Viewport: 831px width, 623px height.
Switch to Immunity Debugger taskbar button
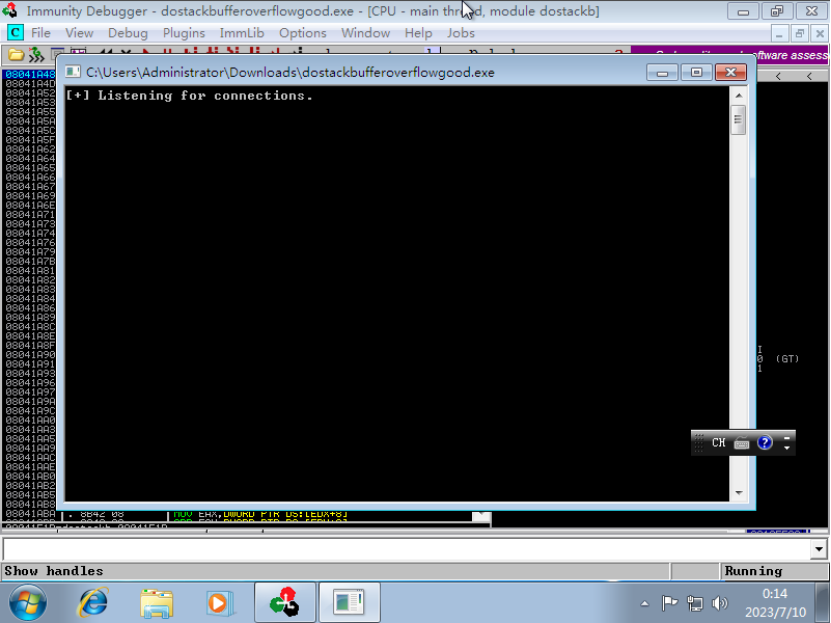(285, 603)
